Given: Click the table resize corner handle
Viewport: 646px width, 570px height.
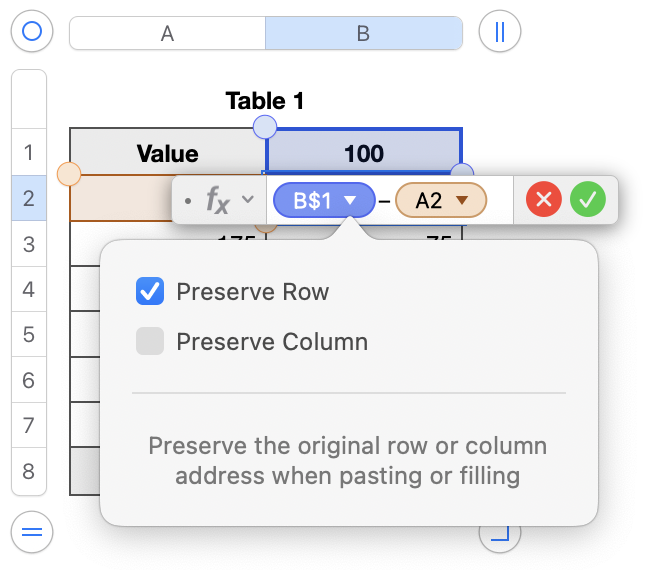Looking at the screenshot, I should point(500,534).
